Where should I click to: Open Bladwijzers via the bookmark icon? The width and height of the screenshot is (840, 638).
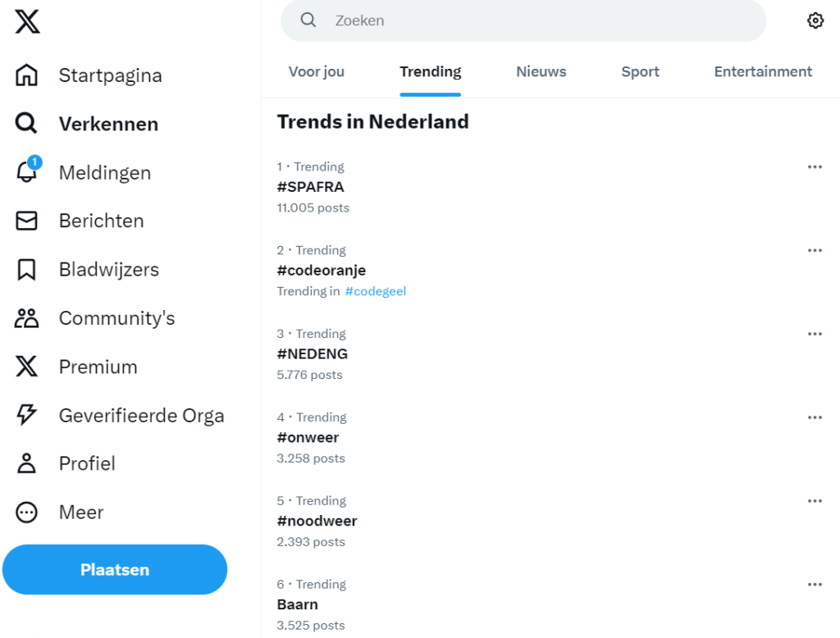[x=27, y=269]
